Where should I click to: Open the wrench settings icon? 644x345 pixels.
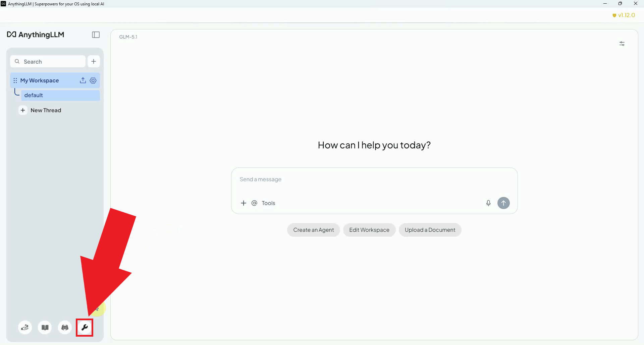click(x=85, y=327)
